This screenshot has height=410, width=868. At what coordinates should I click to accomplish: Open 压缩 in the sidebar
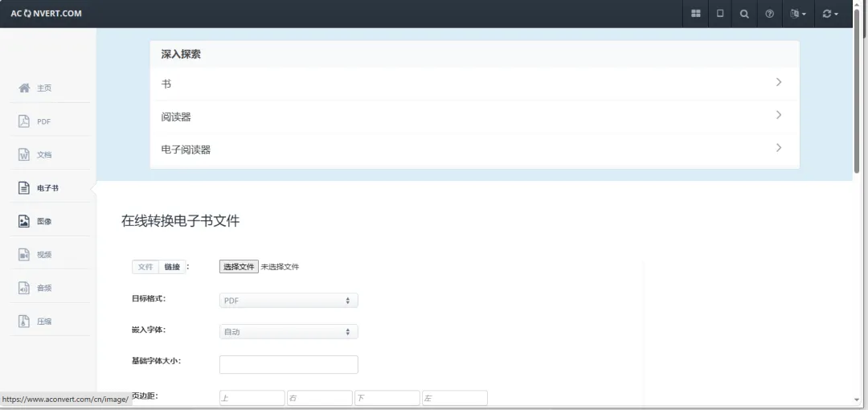[44, 321]
